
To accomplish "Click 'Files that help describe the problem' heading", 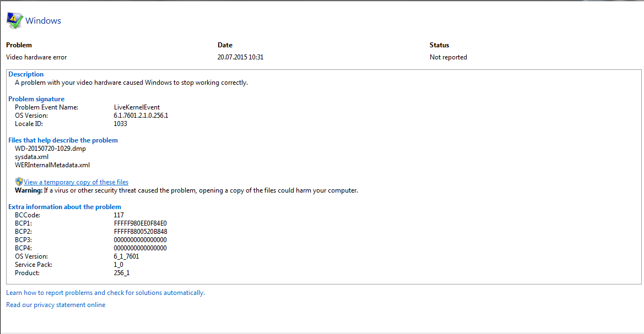I will [63, 140].
